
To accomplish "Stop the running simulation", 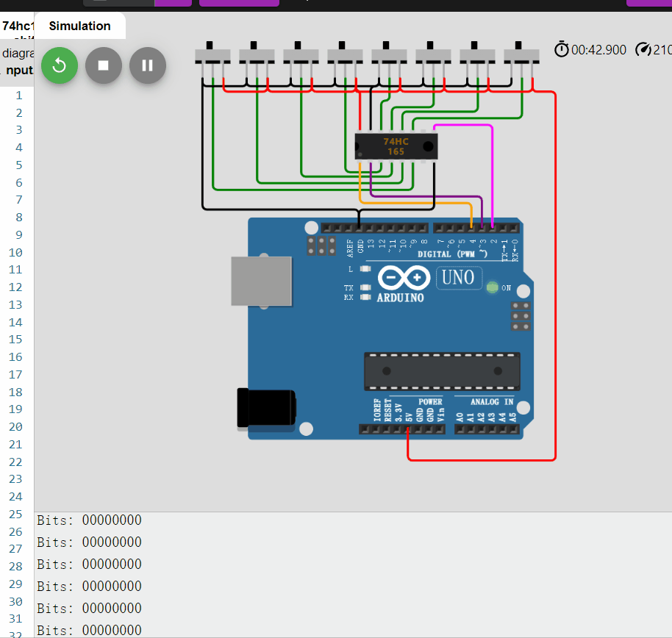I will 104,65.
